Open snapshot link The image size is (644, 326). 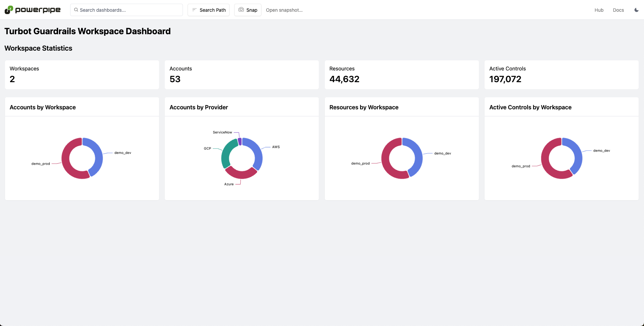(x=284, y=10)
